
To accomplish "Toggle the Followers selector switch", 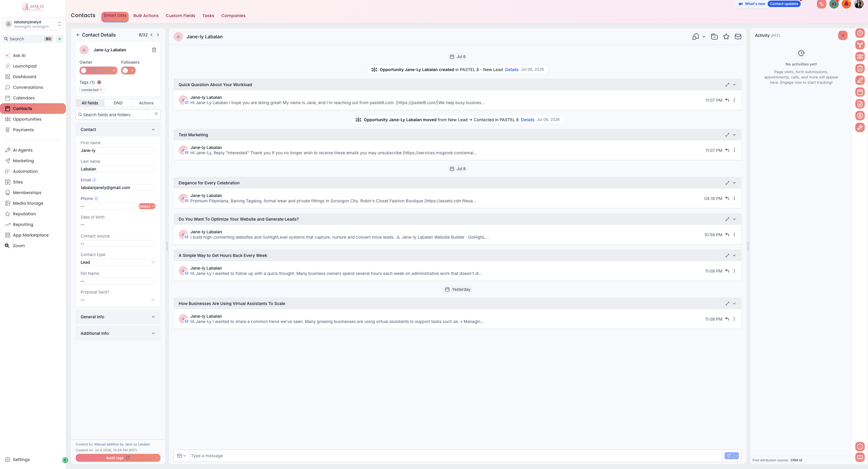I will [128, 70].
